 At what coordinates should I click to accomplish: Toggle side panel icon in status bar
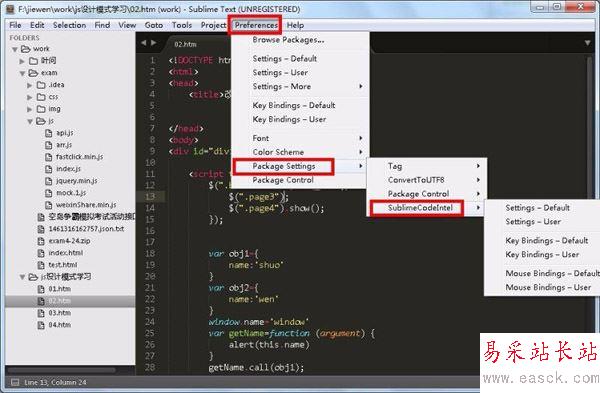15,382
